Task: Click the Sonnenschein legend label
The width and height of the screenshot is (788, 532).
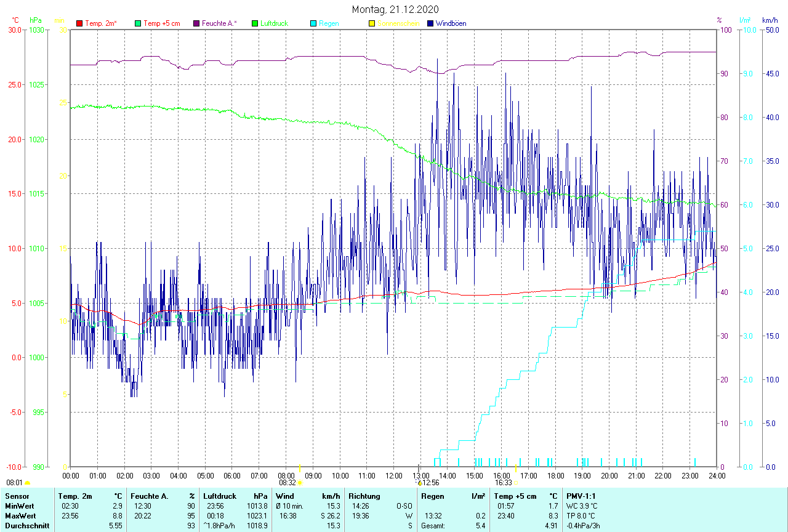Action: pos(398,23)
